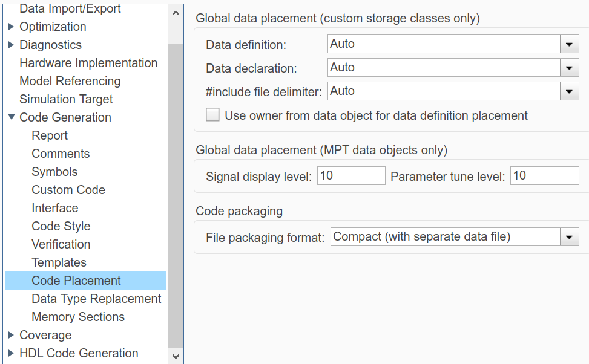Click the sidebar scroll up arrow
Image resolution: width=589 pixels, height=364 pixels.
176,13
